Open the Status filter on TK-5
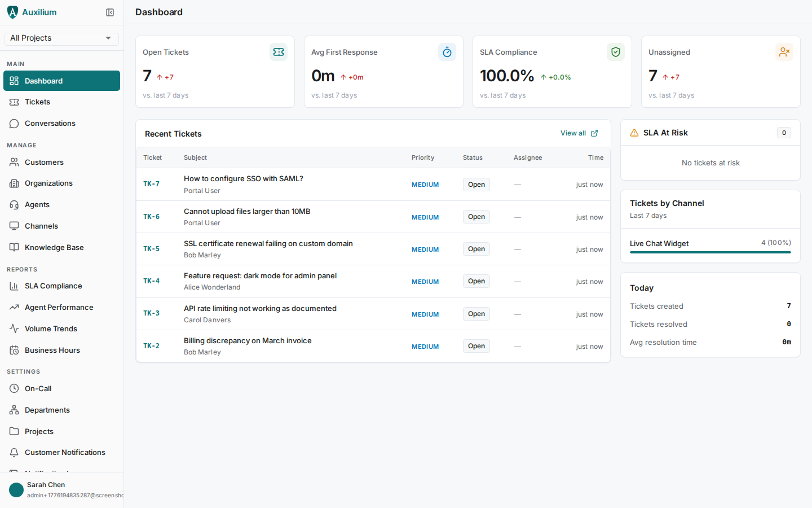Screen dimensions: 812x508 click(476, 248)
